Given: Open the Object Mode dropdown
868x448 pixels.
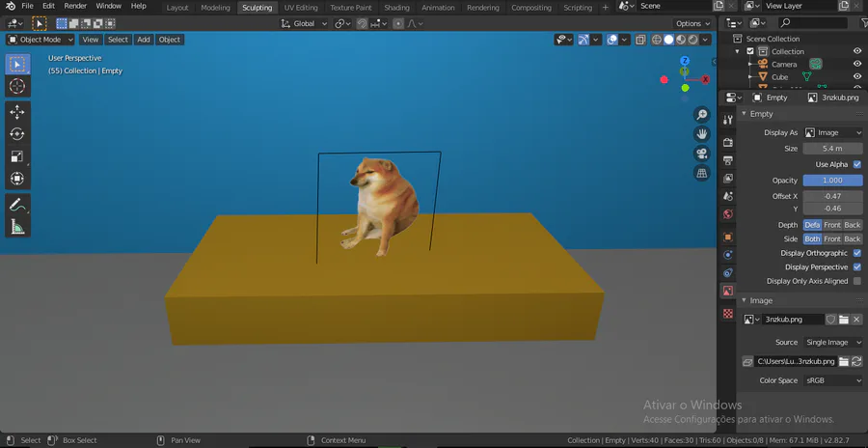Looking at the screenshot, I should coord(40,40).
